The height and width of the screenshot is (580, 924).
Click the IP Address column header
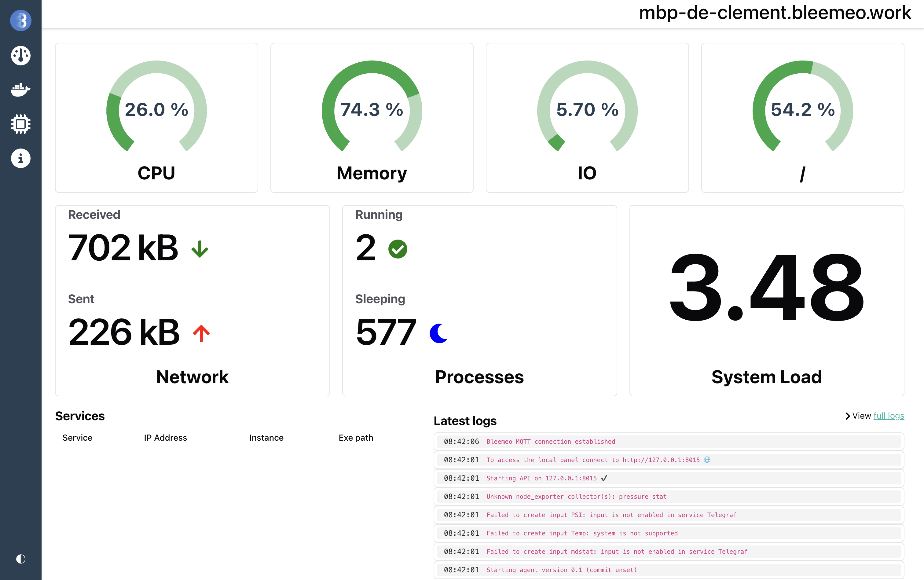coord(165,438)
